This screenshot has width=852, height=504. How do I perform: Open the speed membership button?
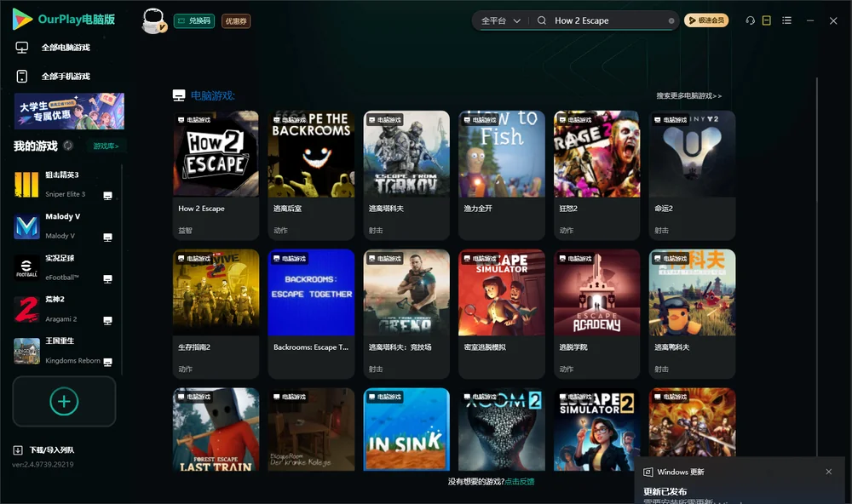tap(706, 20)
